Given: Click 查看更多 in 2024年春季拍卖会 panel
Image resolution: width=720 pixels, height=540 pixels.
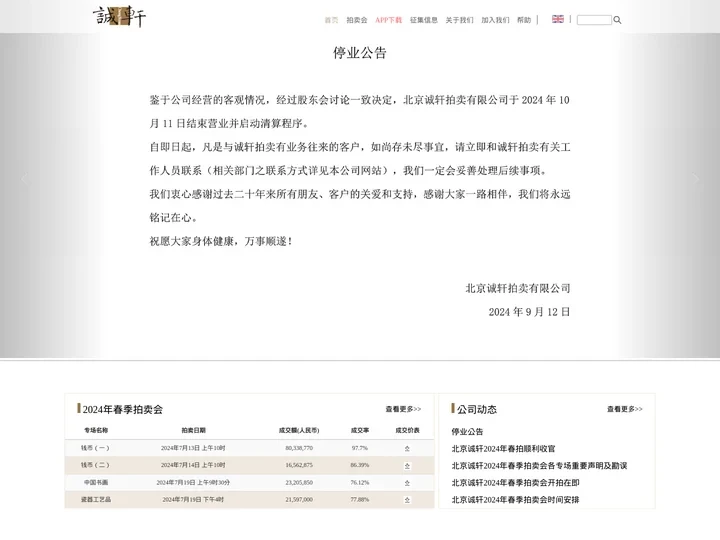Looking at the screenshot, I should pyautogui.click(x=403, y=409).
